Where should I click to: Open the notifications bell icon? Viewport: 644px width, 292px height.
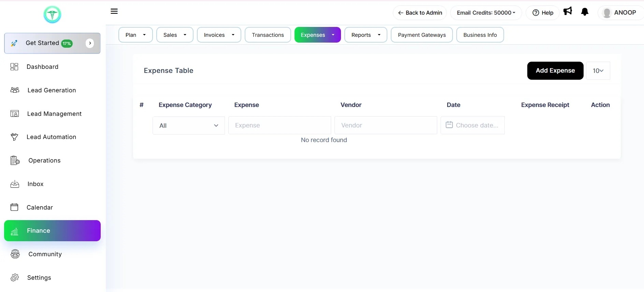[585, 12]
